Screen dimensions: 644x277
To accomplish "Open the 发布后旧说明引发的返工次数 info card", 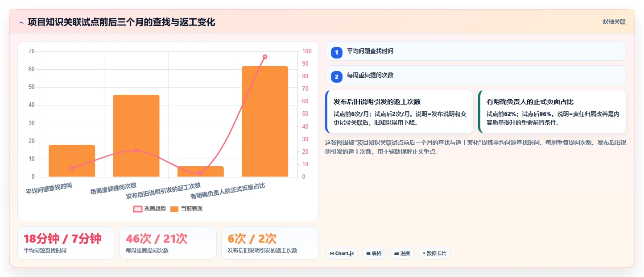I will pyautogui.click(x=399, y=112).
